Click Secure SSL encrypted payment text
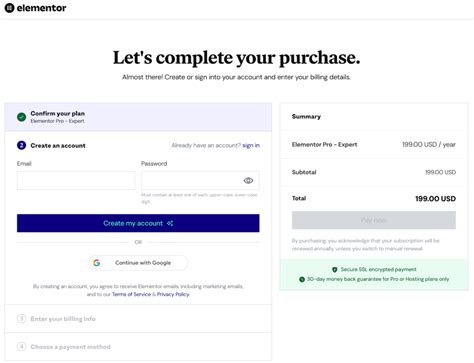Viewport: 474px width, 363px height. tap(378, 269)
